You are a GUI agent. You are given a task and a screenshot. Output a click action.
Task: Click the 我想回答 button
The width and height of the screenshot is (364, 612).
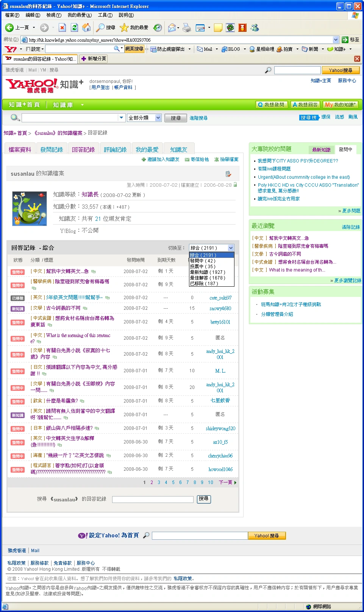click(306, 105)
